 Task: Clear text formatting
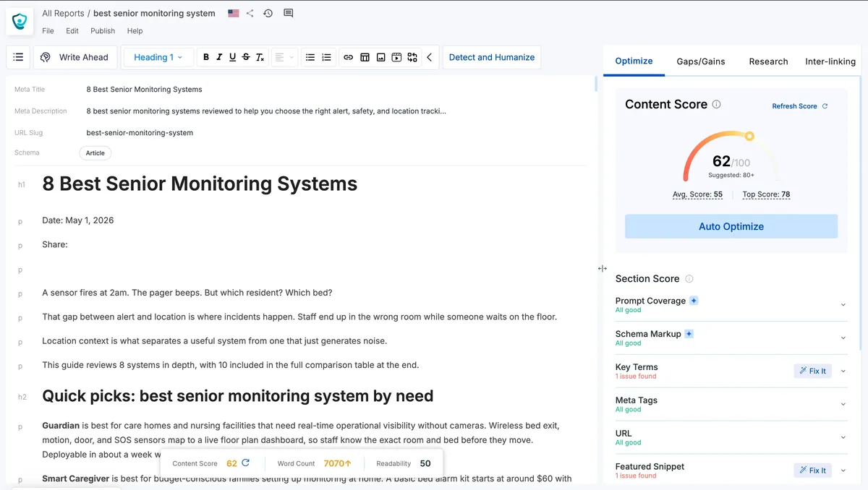(260, 57)
